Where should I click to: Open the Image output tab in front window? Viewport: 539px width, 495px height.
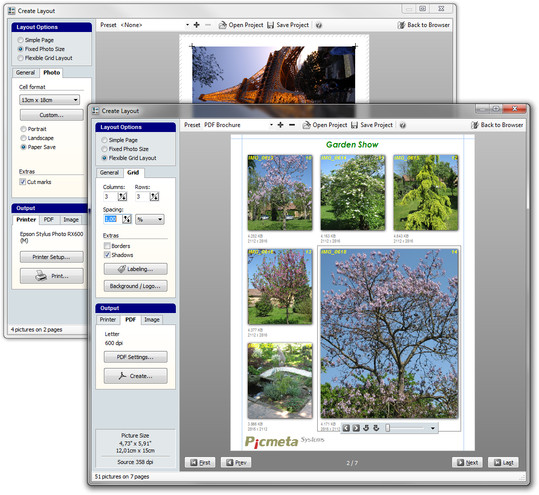[x=152, y=320]
